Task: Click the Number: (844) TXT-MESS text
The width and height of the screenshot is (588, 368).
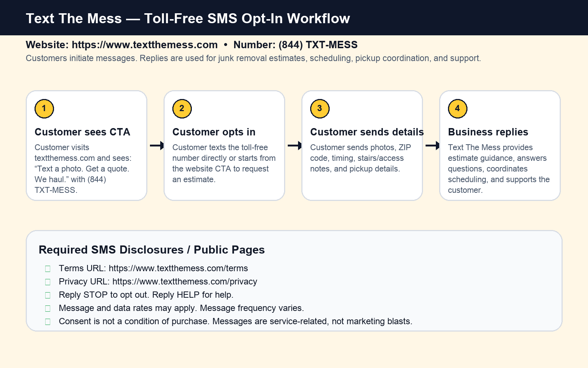Action: (295, 45)
